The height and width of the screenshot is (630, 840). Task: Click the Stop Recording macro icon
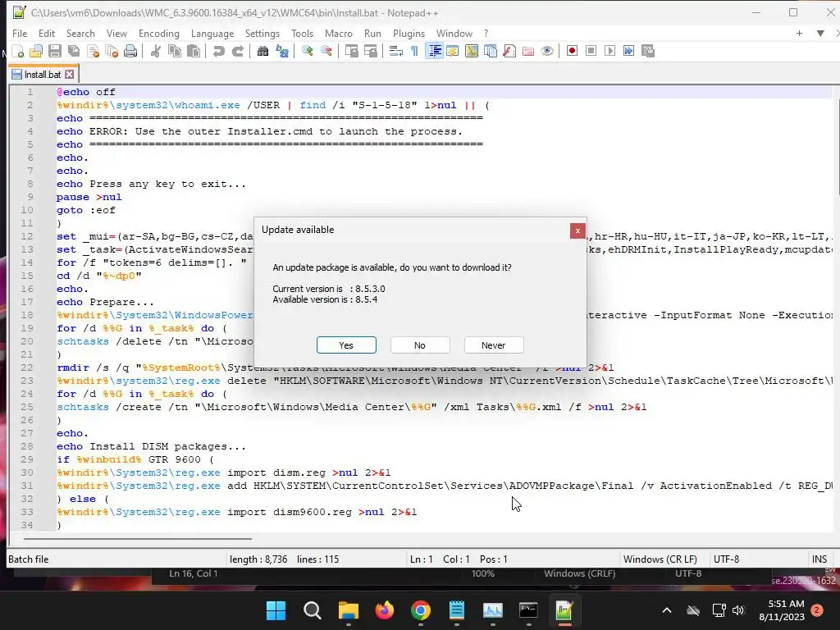click(x=591, y=51)
